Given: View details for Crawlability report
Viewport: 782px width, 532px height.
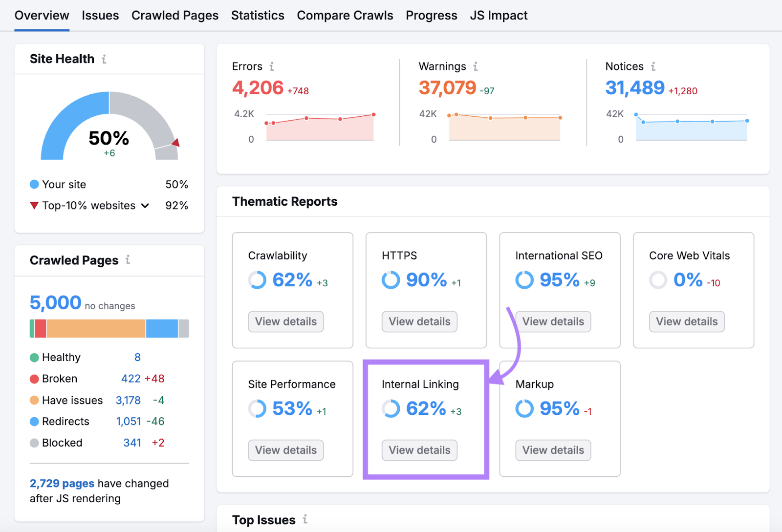Looking at the screenshot, I should pyautogui.click(x=286, y=321).
